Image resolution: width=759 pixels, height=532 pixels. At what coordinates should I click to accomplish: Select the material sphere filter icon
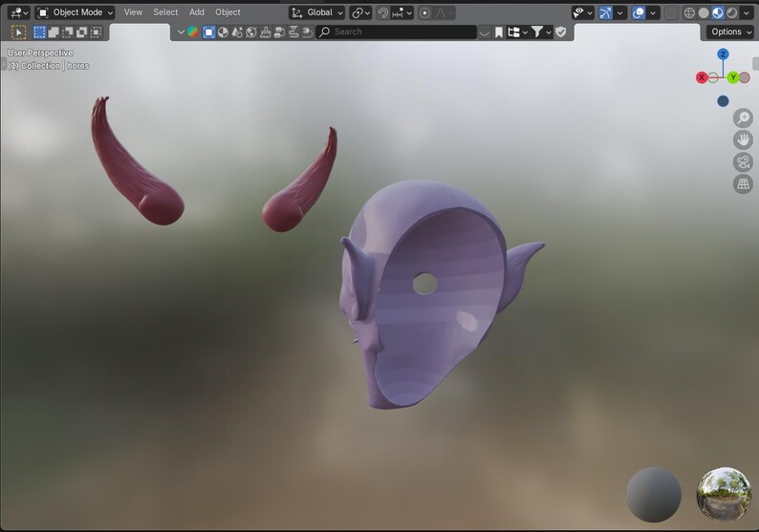pyautogui.click(x=223, y=32)
